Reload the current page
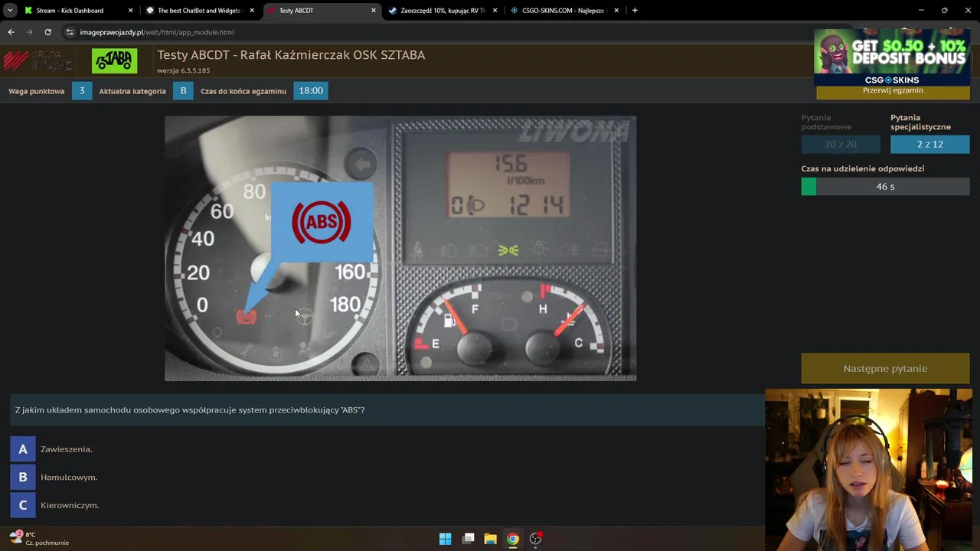 click(47, 32)
